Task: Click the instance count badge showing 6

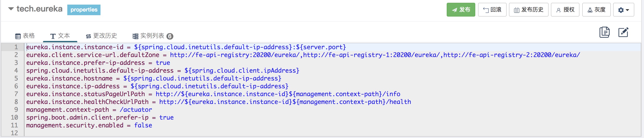Action: [x=170, y=36]
